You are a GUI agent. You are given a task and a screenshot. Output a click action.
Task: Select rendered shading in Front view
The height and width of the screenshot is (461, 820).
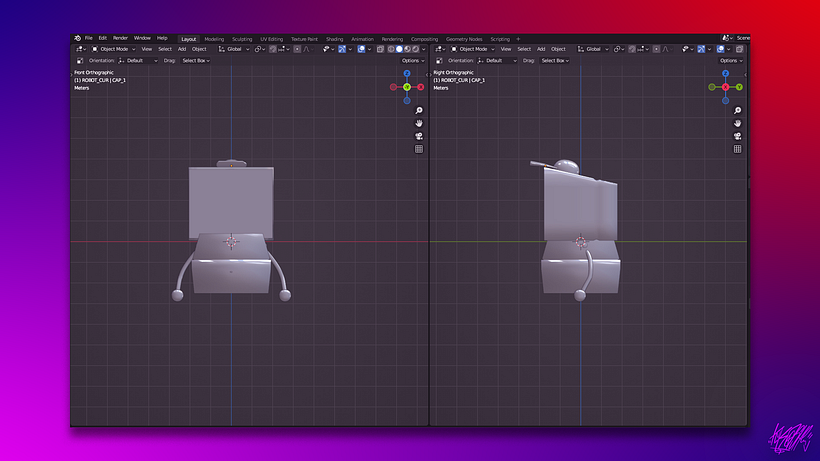(x=416, y=49)
